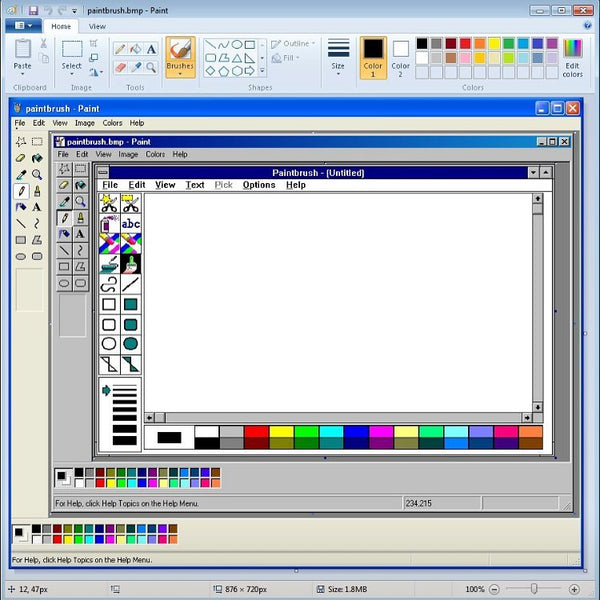The width and height of the screenshot is (600, 600).
Task: Pick yellow swatch in ribbon Colors palette
Action: tap(494, 43)
